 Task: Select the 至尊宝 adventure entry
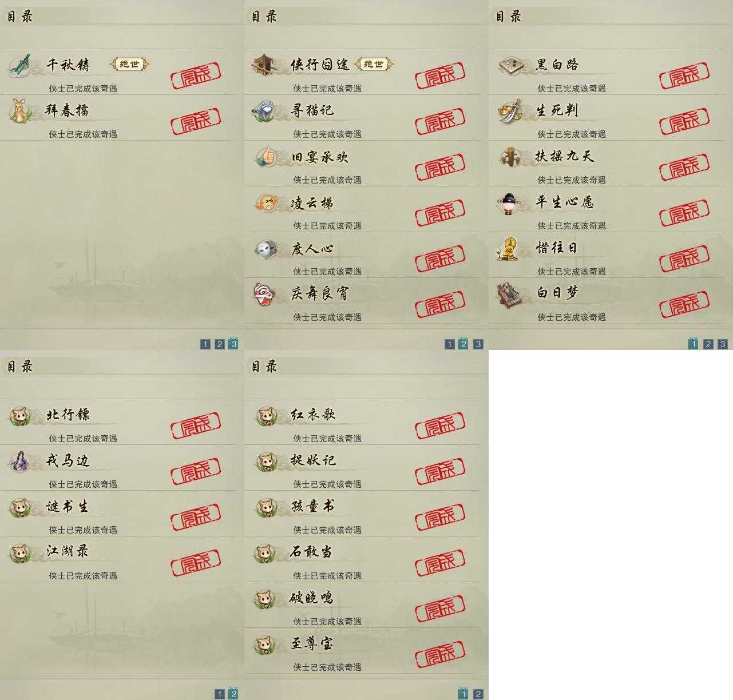[362, 651]
